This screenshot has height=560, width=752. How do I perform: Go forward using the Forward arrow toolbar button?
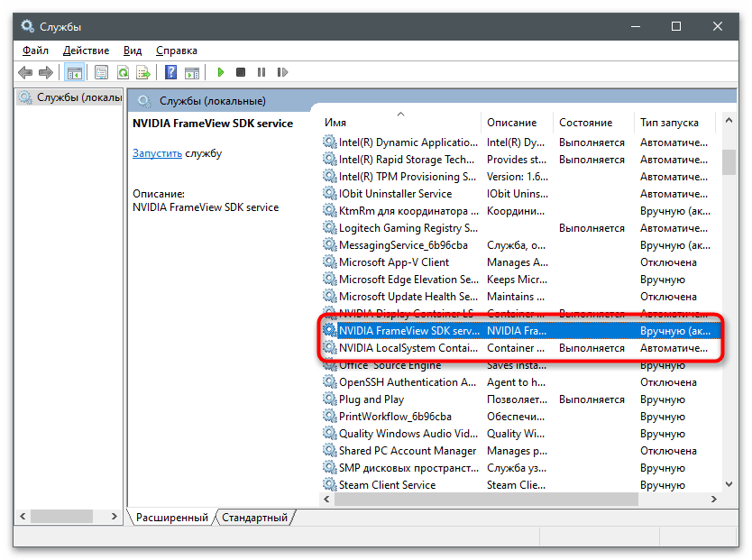coord(46,72)
